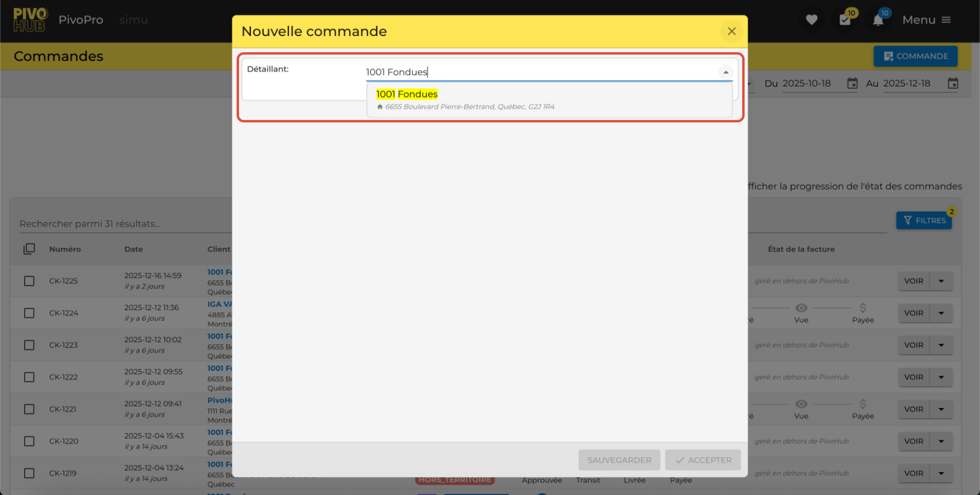The width and height of the screenshot is (980, 495).
Task: Click the Vue eye icon in CK-1224 row
Action: [x=801, y=308]
